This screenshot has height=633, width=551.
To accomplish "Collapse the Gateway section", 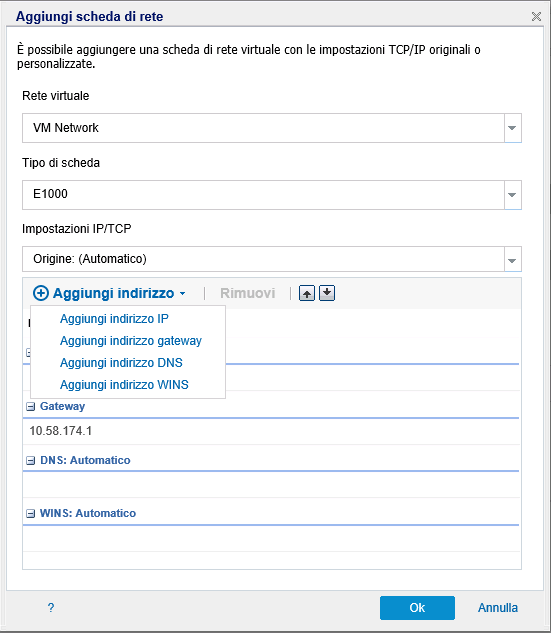I will point(31,407).
